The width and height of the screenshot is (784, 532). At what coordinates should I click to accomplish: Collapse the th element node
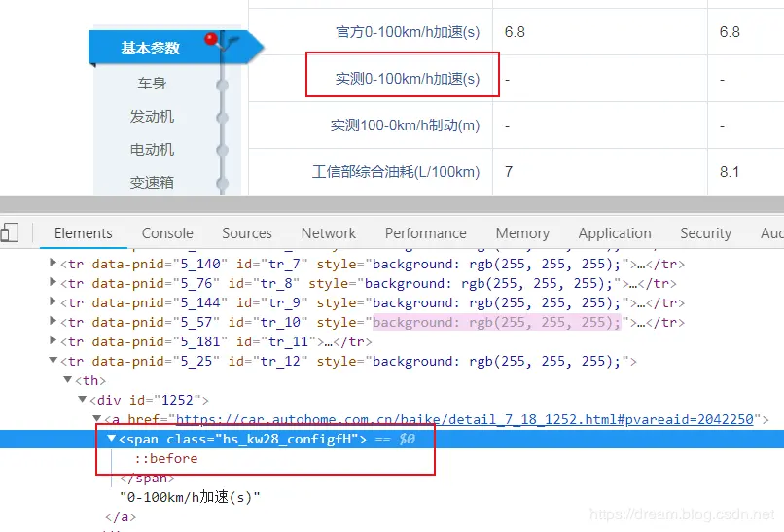pos(68,379)
